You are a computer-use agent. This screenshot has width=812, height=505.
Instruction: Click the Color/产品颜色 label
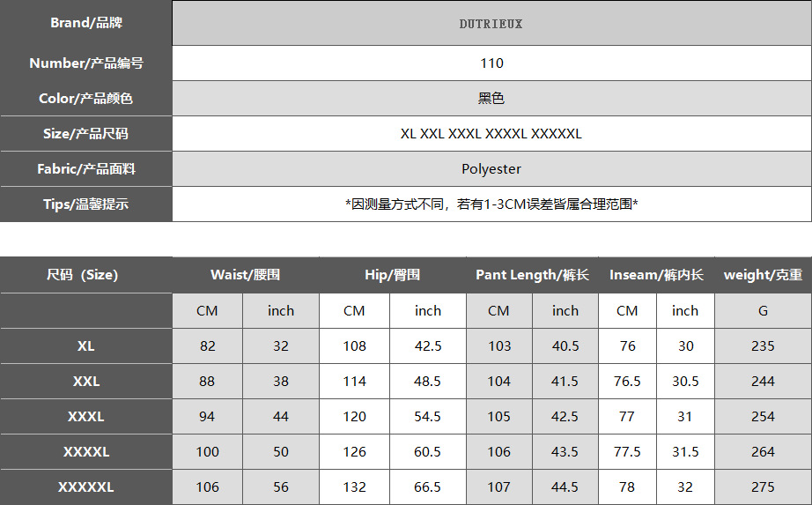85,99
